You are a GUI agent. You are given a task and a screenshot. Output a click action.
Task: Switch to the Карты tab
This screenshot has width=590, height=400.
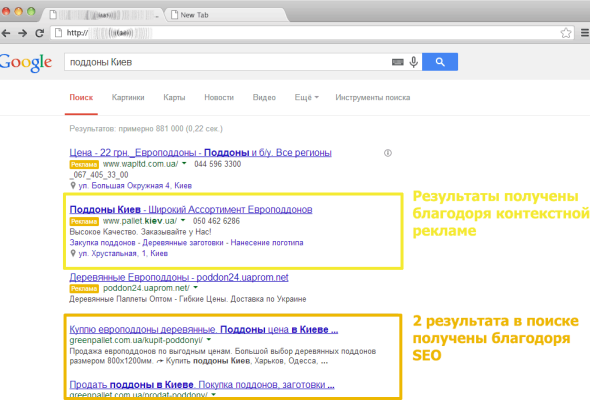click(x=174, y=97)
